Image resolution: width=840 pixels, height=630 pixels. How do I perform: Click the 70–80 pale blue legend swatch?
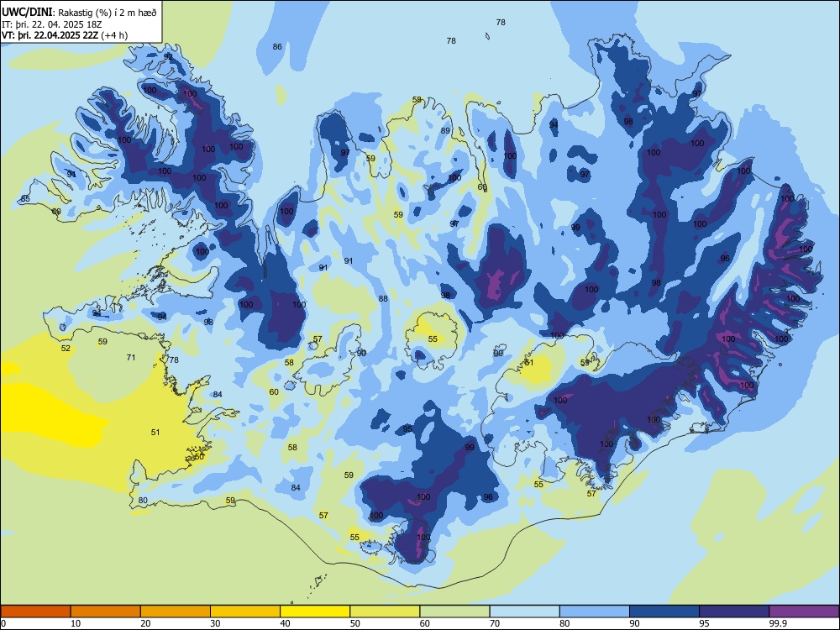click(x=524, y=612)
